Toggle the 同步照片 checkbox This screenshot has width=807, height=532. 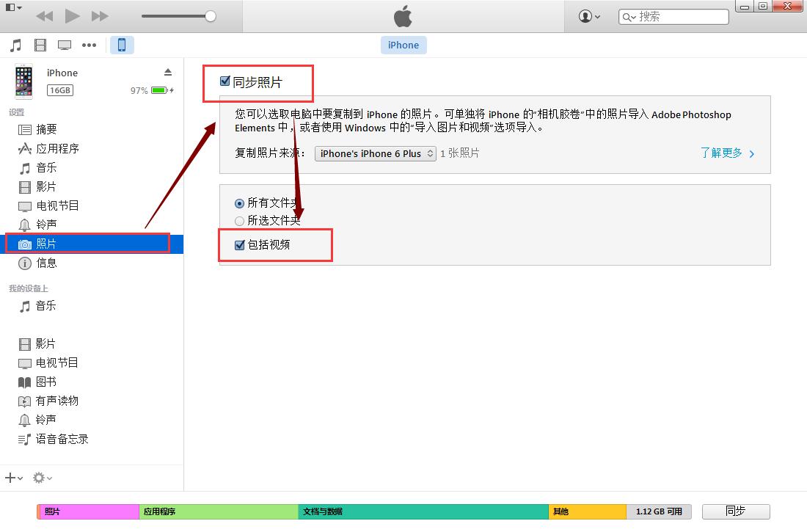click(225, 81)
